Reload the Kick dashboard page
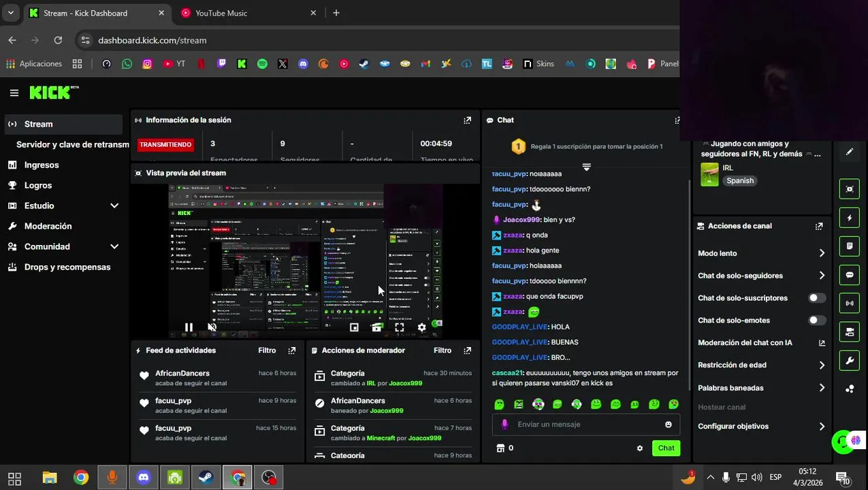Screen dimensions: 868x490 [58, 40]
